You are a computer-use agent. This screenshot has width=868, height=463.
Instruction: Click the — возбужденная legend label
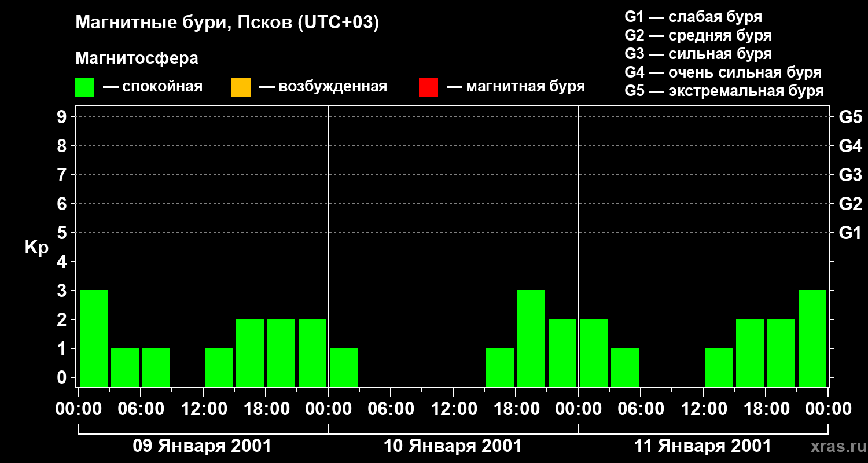click(323, 87)
